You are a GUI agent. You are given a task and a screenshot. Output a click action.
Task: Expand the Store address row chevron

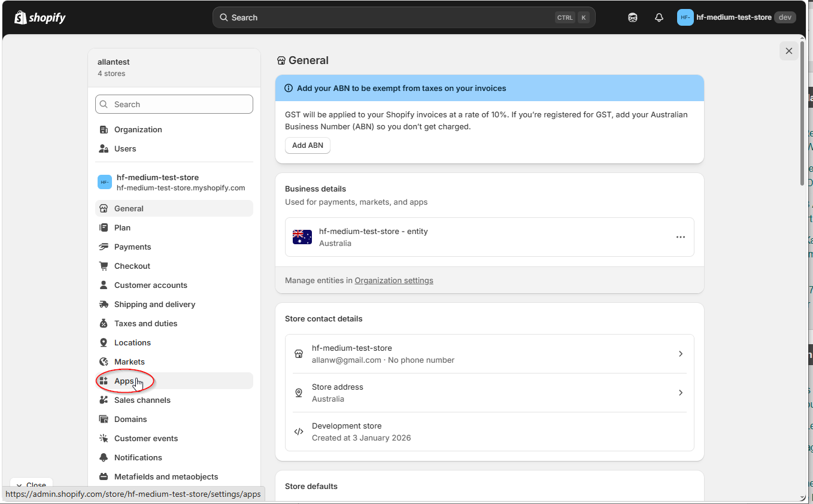coord(680,393)
